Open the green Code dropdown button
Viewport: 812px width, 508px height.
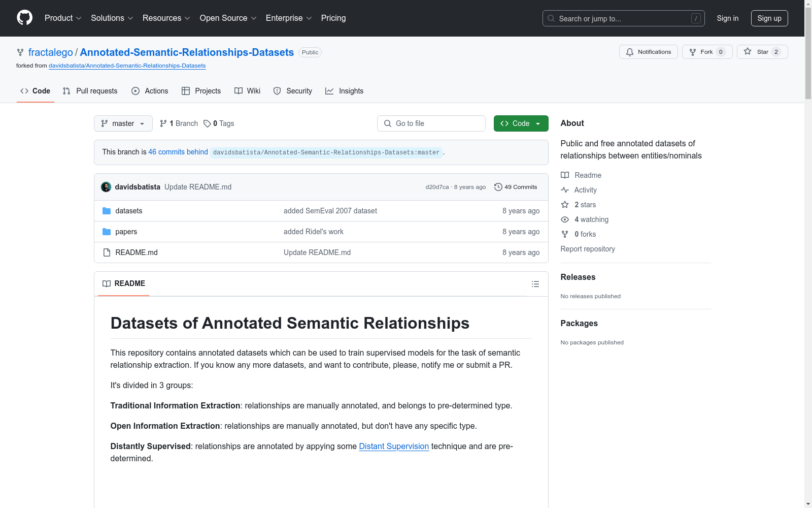pyautogui.click(x=521, y=123)
